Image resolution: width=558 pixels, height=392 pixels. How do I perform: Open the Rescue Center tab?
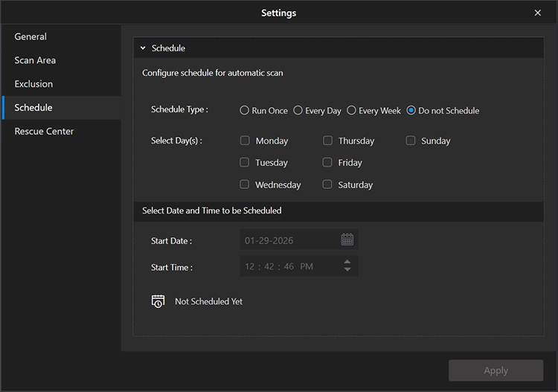[62, 131]
